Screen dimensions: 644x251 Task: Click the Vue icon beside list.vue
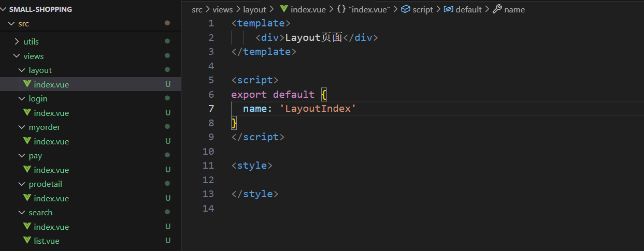27,241
